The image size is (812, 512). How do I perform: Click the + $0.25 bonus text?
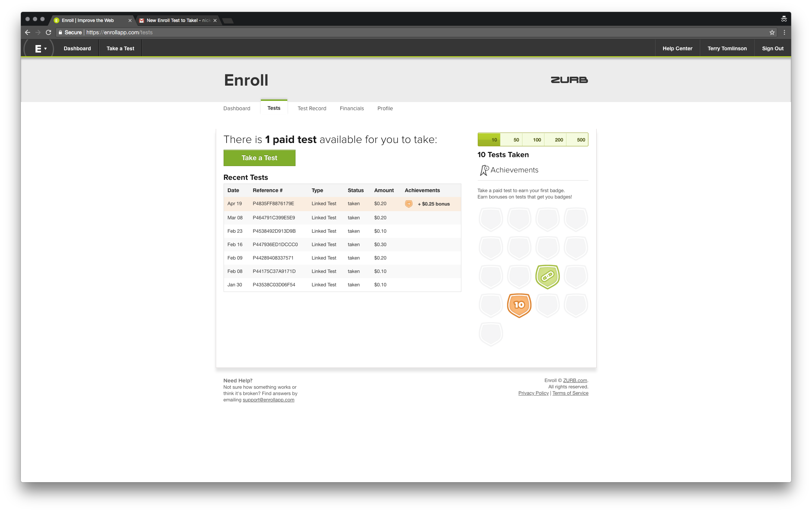point(434,204)
